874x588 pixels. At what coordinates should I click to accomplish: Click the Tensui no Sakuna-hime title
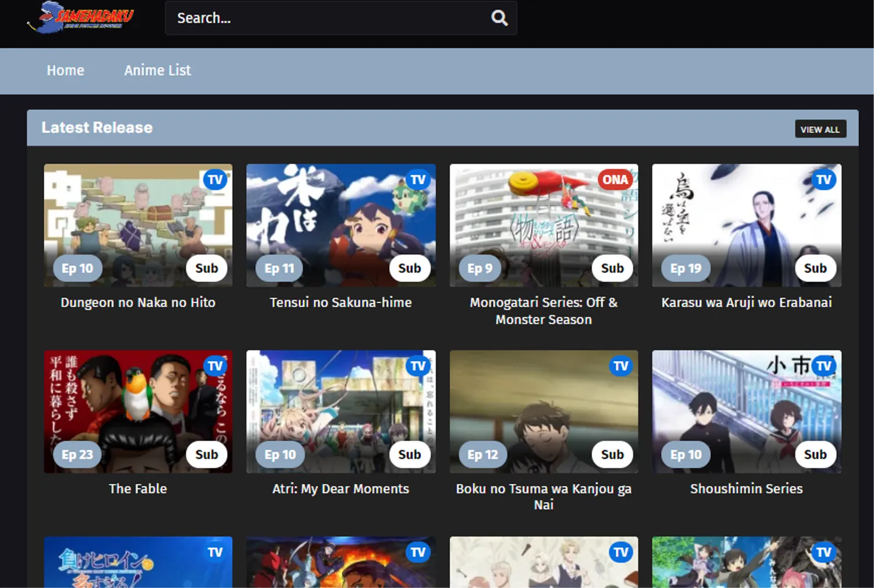(x=341, y=302)
